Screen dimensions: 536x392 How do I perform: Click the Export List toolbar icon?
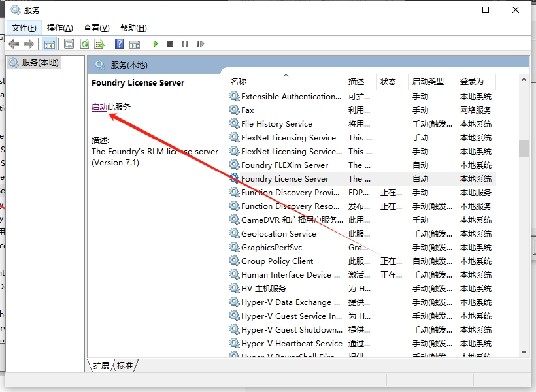tap(99, 44)
